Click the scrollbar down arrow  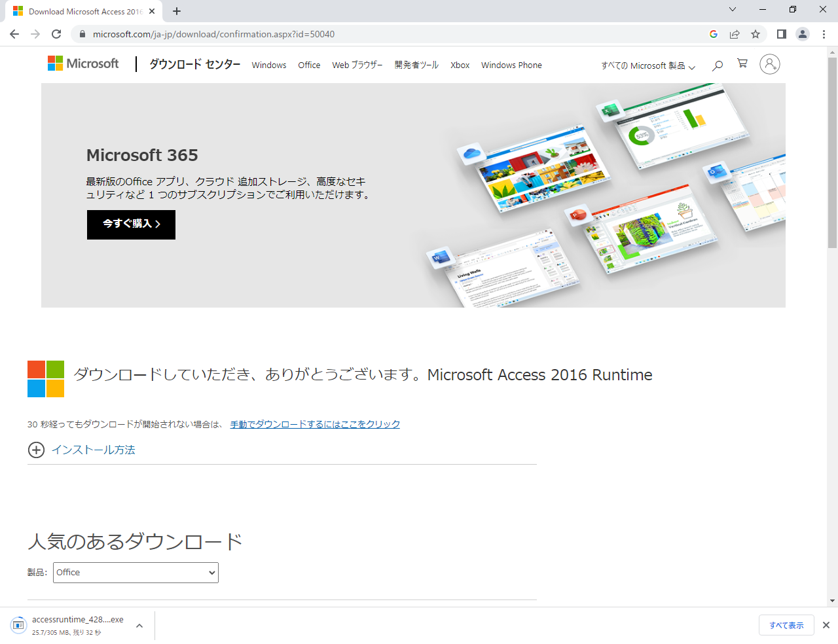pyautogui.click(x=832, y=600)
